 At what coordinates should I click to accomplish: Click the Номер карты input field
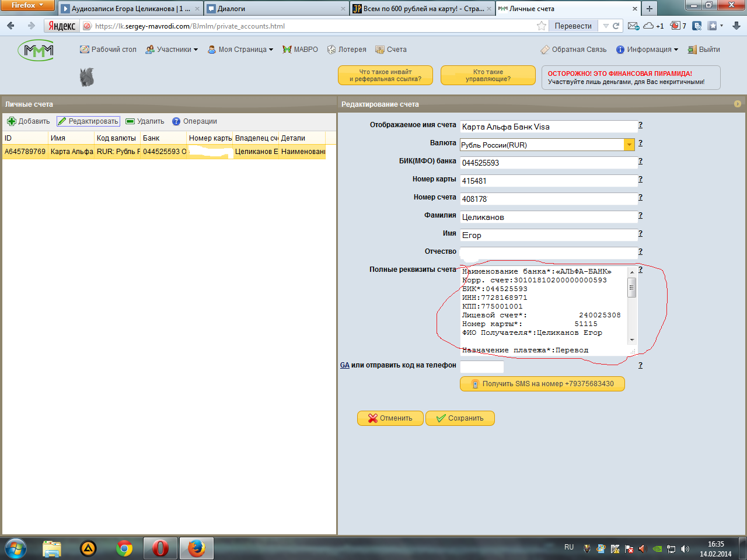pos(549,181)
